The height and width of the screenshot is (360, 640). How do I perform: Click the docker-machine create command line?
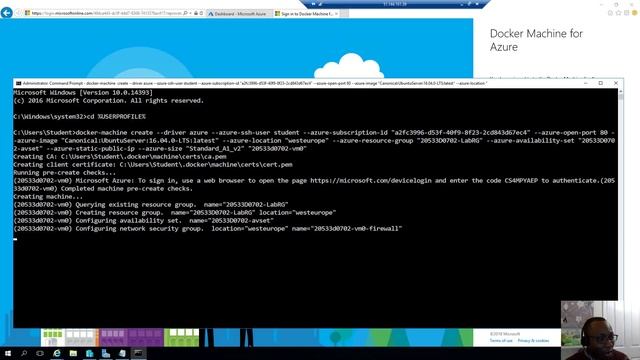314,140
